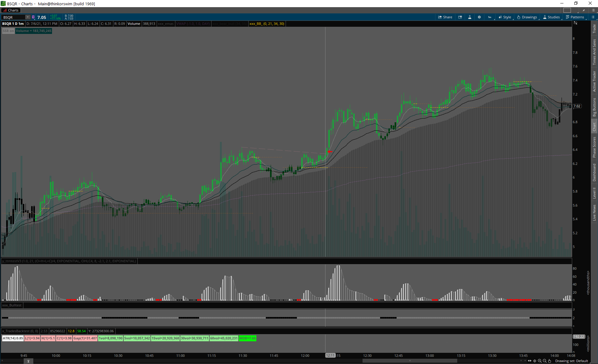Click the flask icon next to Share
Viewport: 598px width, 364px height.
470,17
